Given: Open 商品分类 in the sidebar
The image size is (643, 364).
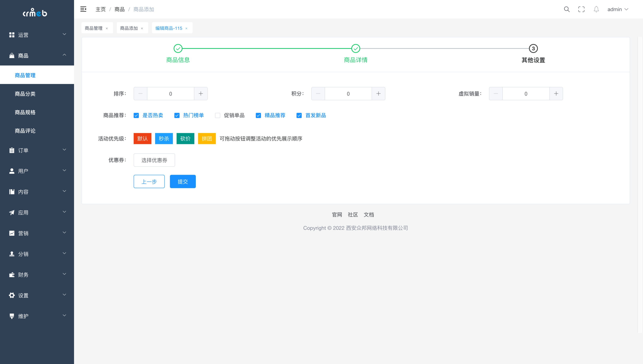Looking at the screenshot, I should 37,94.
